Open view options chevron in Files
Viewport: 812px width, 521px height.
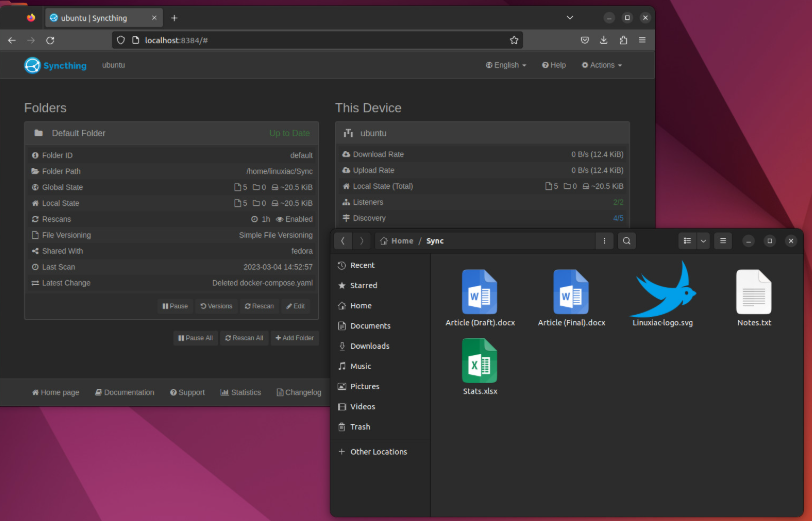[x=703, y=241]
